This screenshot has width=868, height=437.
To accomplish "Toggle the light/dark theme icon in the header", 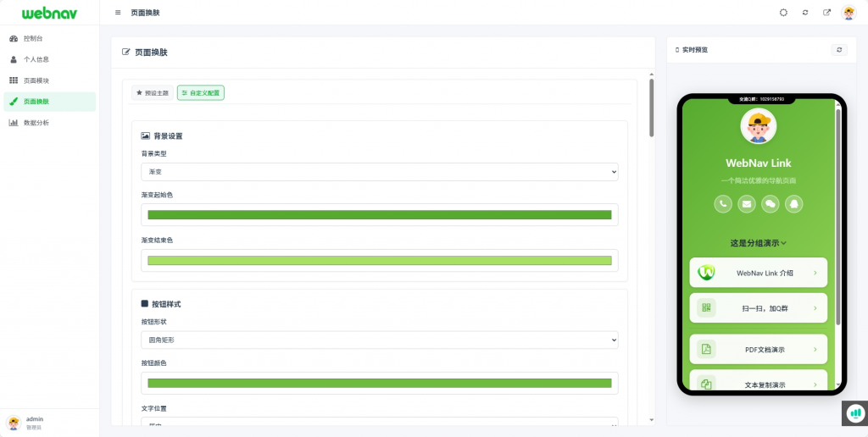I will 783,13.
